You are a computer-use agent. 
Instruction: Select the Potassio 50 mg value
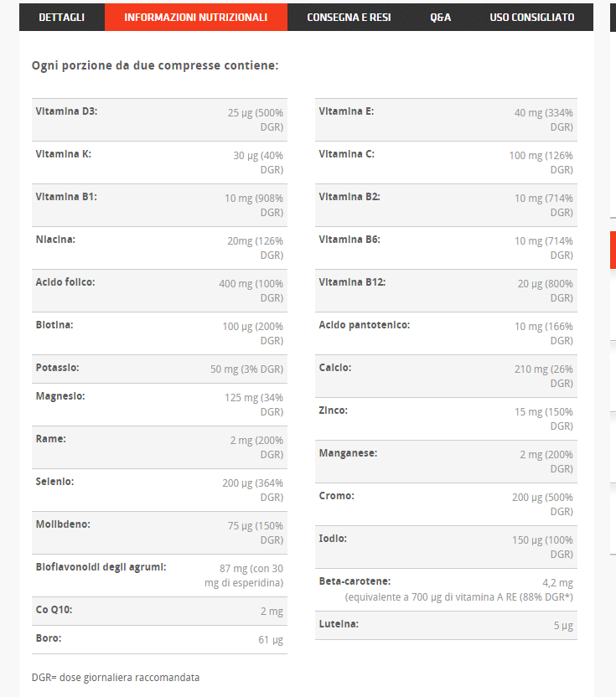(x=246, y=369)
